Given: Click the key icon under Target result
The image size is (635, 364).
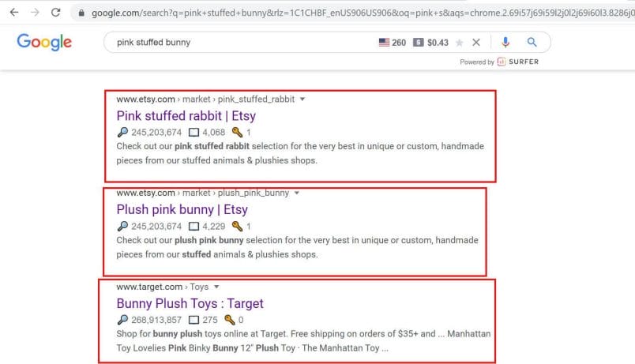Looking at the screenshot, I should (230, 320).
